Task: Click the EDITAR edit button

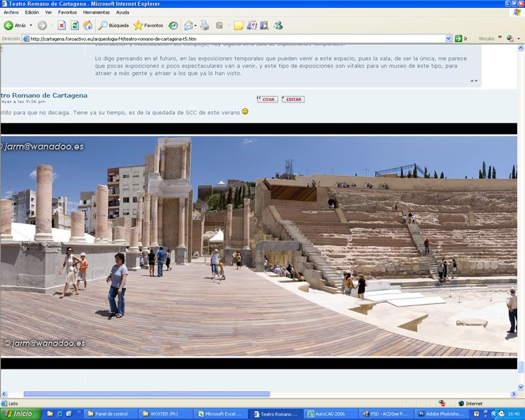Action: (293, 100)
